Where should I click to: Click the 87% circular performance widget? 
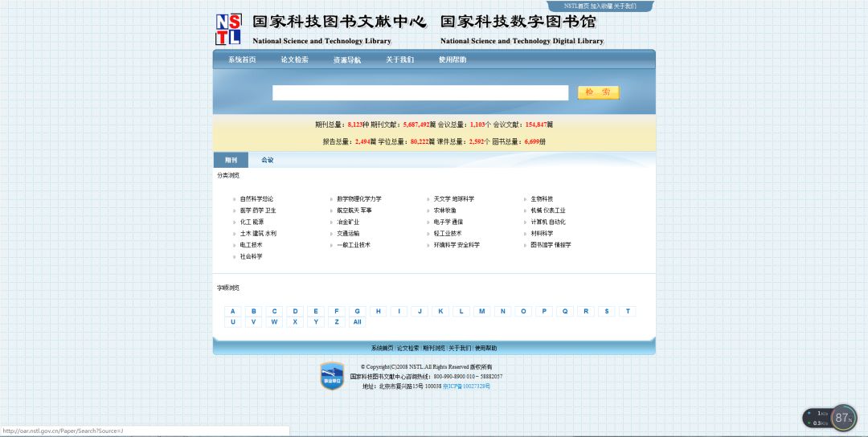pos(842,418)
